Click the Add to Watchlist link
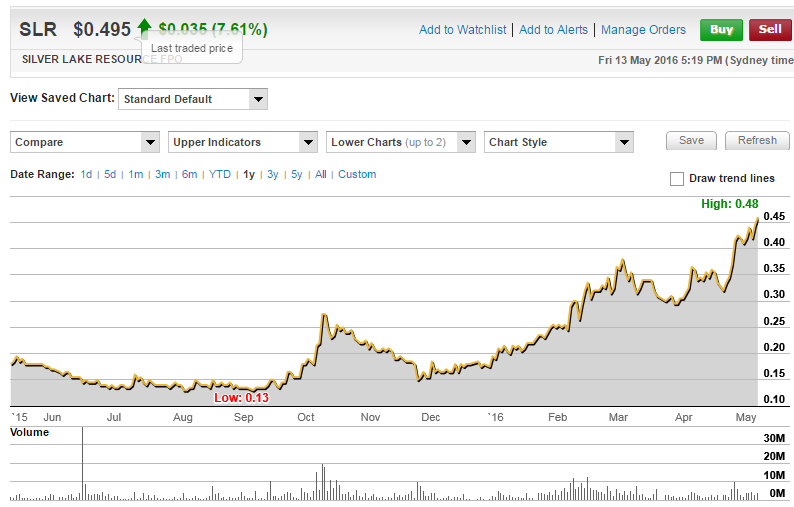This screenshot has height=507, width=794. click(x=463, y=30)
